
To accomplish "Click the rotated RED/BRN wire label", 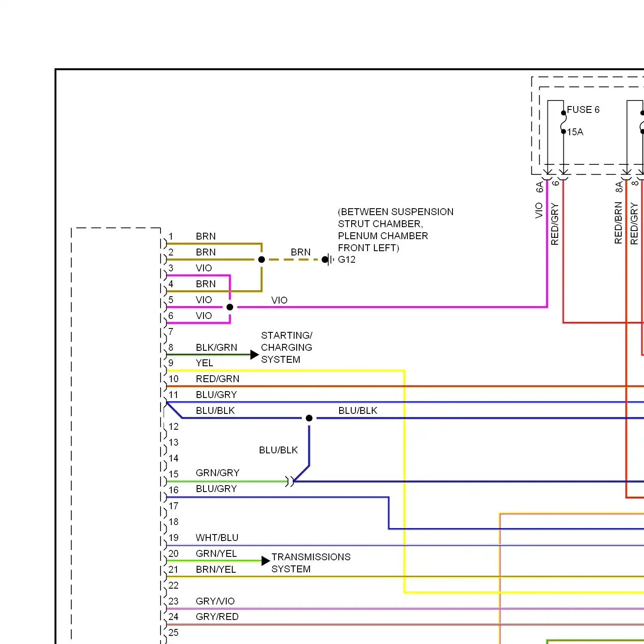I will coord(618,223).
